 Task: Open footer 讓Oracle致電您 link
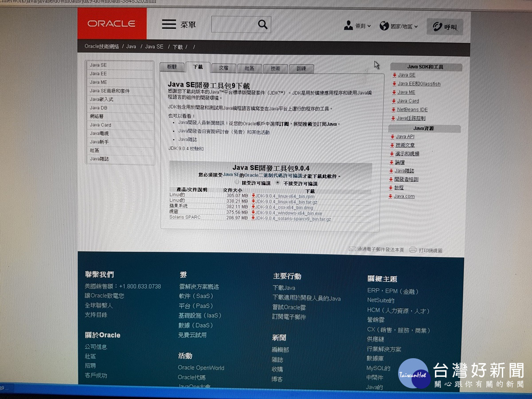point(105,296)
